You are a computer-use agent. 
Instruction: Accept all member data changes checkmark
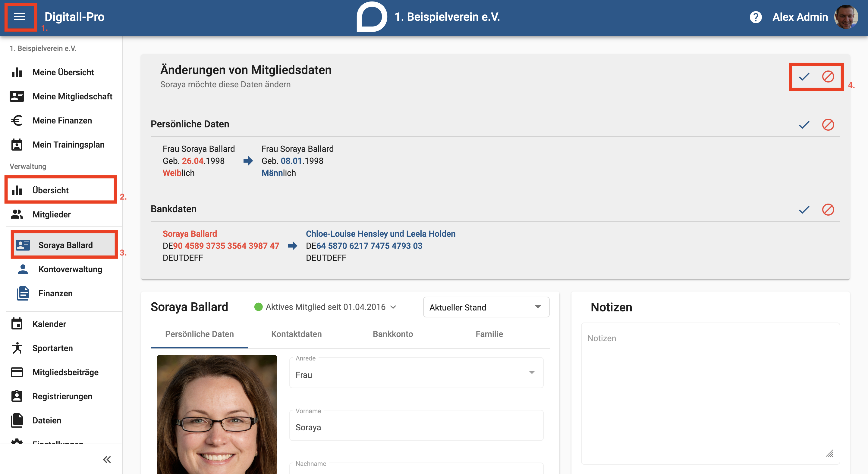(804, 77)
